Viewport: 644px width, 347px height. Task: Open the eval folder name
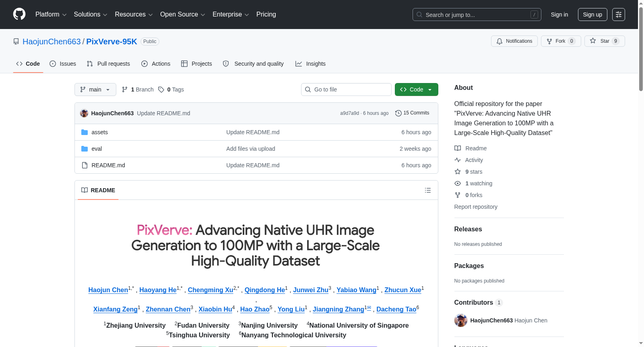(x=97, y=149)
